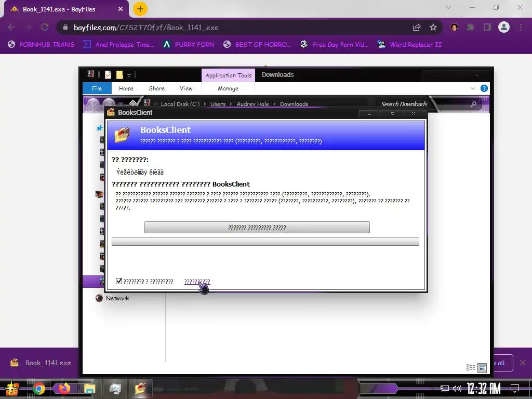532x399 pixels.
Task: Open Explorer help question mark icon
Action: tap(484, 88)
